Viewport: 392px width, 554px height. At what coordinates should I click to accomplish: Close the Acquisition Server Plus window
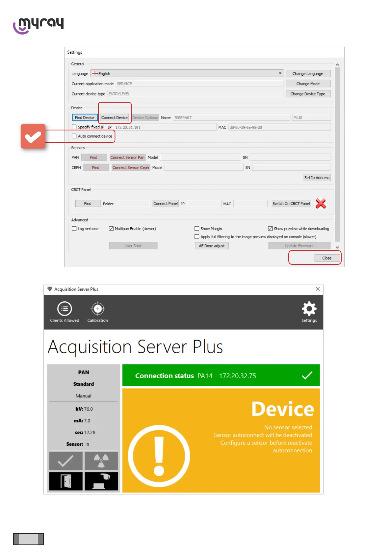pyautogui.click(x=318, y=289)
